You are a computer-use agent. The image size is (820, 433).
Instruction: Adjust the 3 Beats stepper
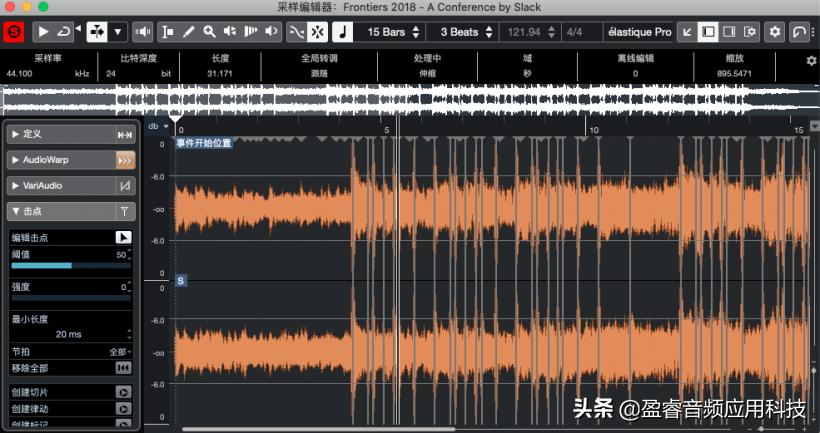[x=489, y=32]
